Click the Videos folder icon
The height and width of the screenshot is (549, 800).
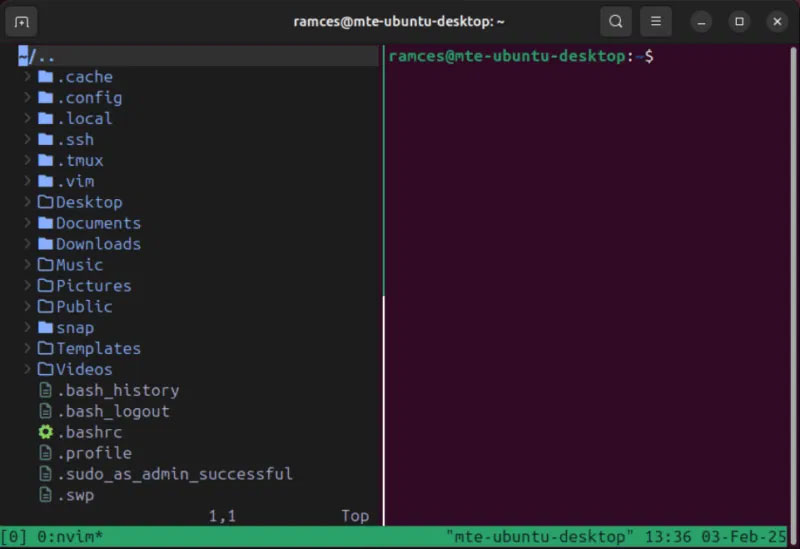click(x=45, y=369)
